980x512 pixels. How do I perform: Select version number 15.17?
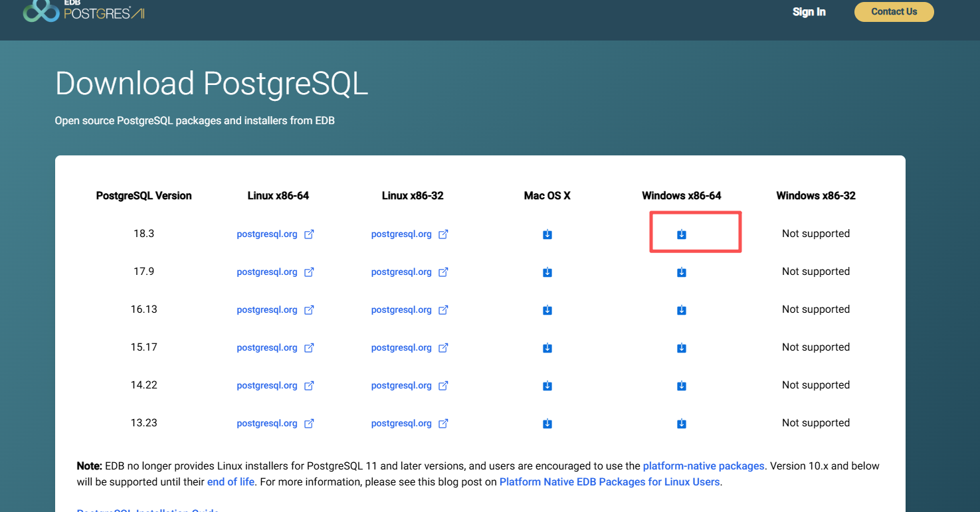[144, 347]
